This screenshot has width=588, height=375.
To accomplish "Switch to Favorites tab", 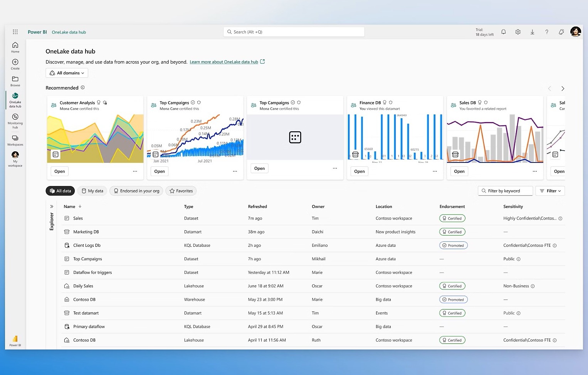I will coord(181,191).
